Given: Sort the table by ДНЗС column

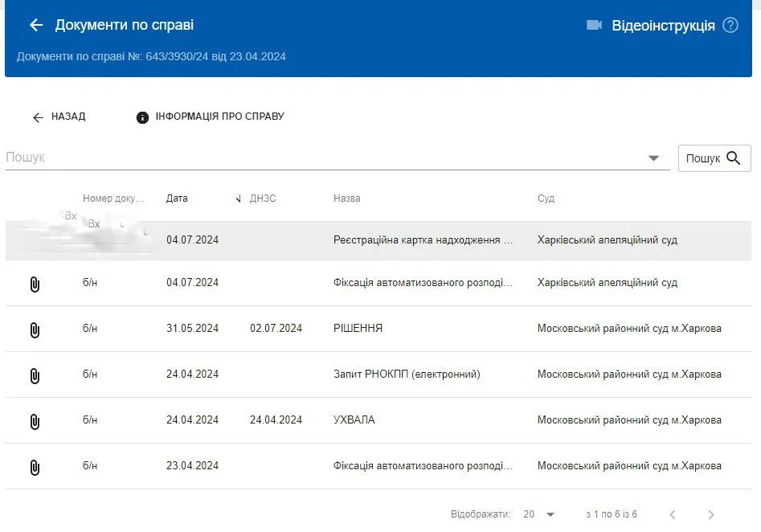Looking at the screenshot, I should pyautogui.click(x=263, y=198).
